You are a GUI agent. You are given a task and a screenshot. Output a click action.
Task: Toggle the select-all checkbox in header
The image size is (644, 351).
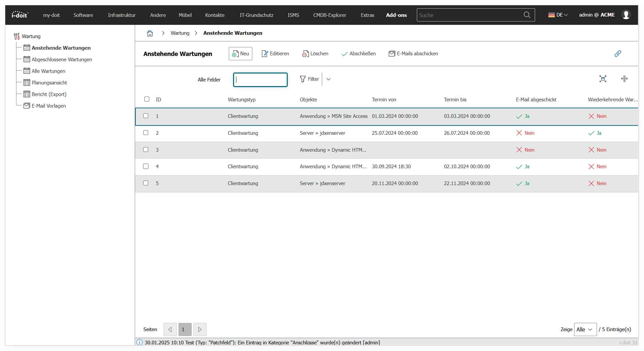(147, 99)
